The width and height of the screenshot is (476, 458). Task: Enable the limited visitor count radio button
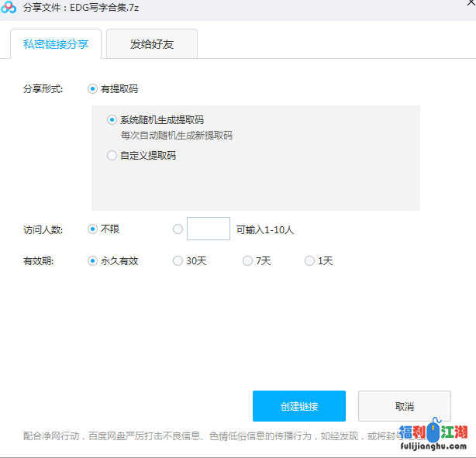pyautogui.click(x=178, y=229)
